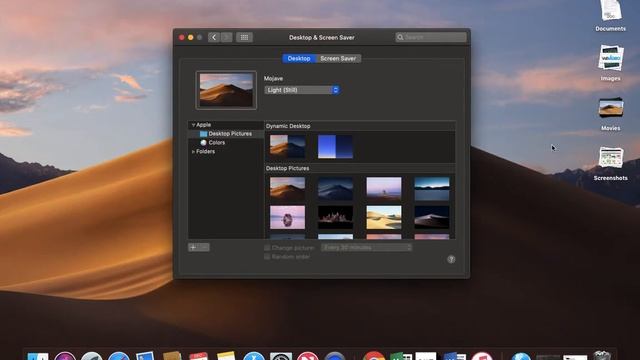Select the dark dune at dusk picture
Viewport: 640px width, 360px height.
pyautogui.click(x=432, y=217)
